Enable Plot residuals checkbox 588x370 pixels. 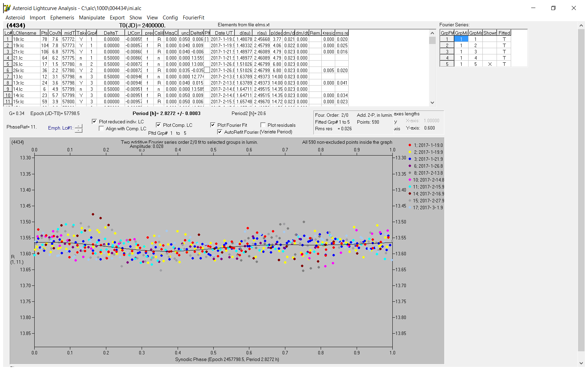point(263,125)
